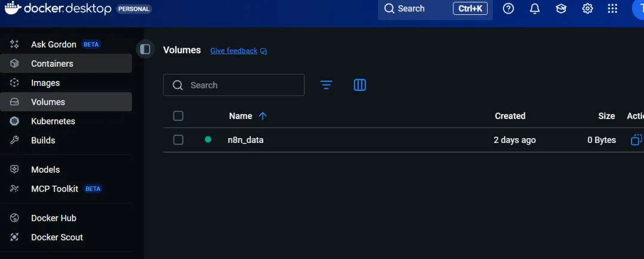Sort by the Size column header
Viewport: 644px width, 259px height.
[x=606, y=116]
